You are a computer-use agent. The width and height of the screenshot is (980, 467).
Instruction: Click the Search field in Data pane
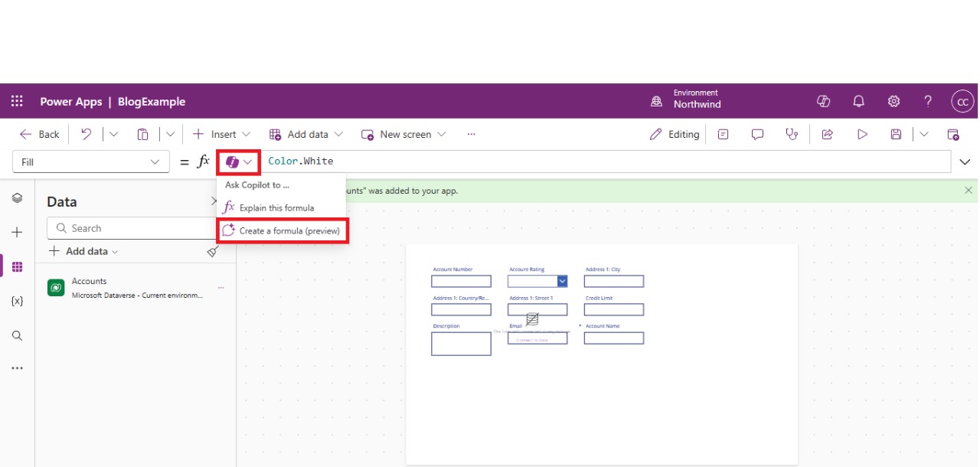pyautogui.click(x=130, y=228)
